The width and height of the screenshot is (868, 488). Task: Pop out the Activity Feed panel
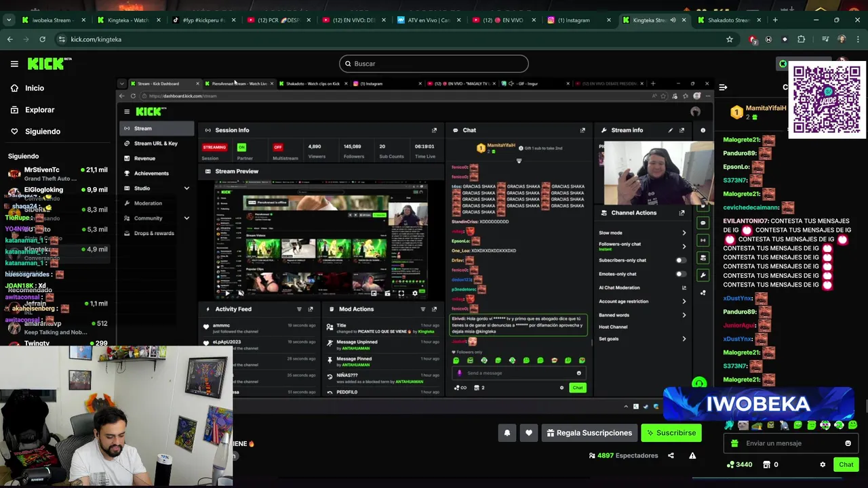pos(311,309)
